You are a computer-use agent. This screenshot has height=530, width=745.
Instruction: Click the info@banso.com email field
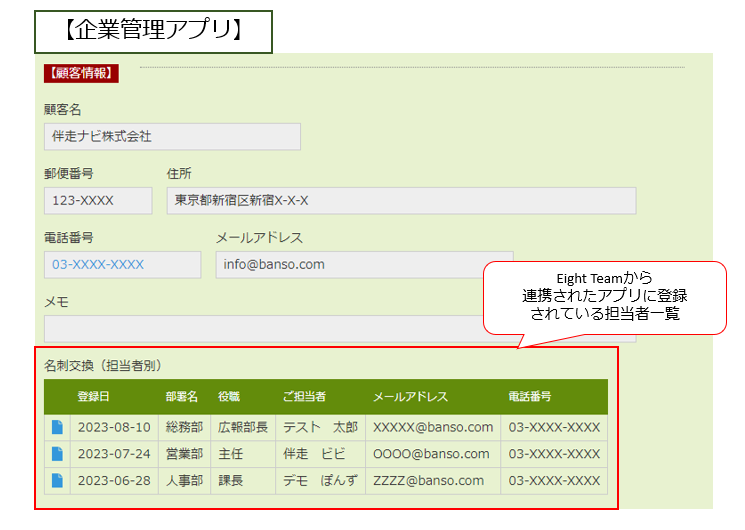click(x=364, y=265)
